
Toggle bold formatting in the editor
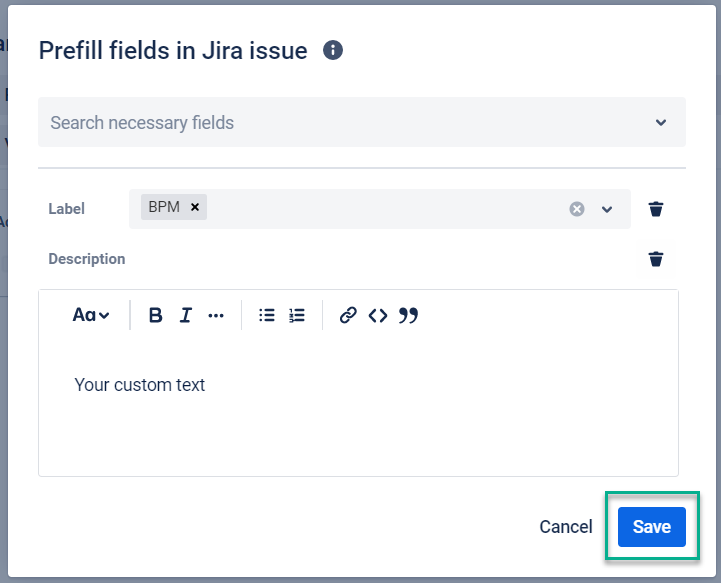pos(155,316)
